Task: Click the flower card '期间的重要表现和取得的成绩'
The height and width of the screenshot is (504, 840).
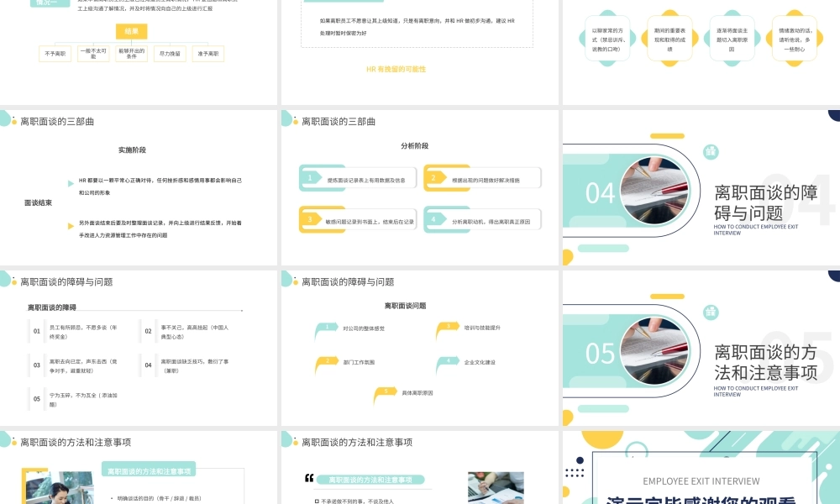Action: (x=669, y=39)
